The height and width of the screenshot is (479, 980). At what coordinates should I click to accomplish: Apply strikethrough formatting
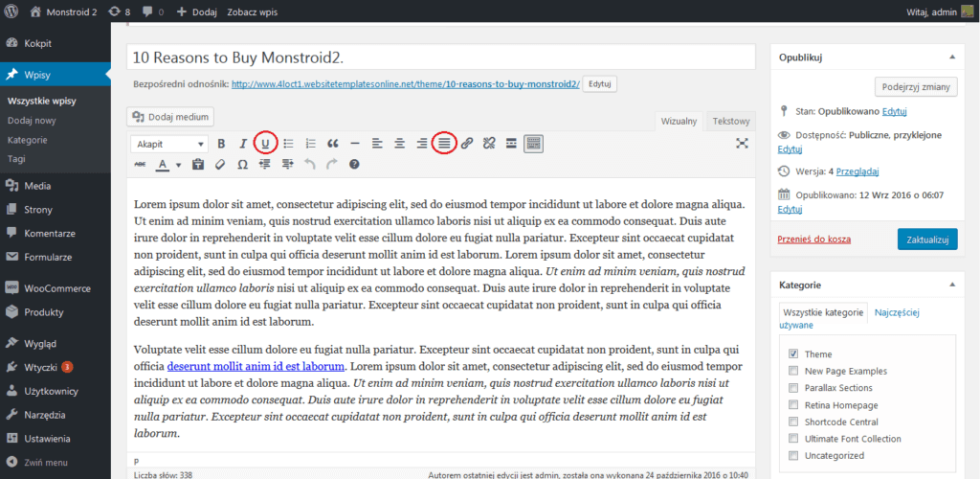(140, 165)
